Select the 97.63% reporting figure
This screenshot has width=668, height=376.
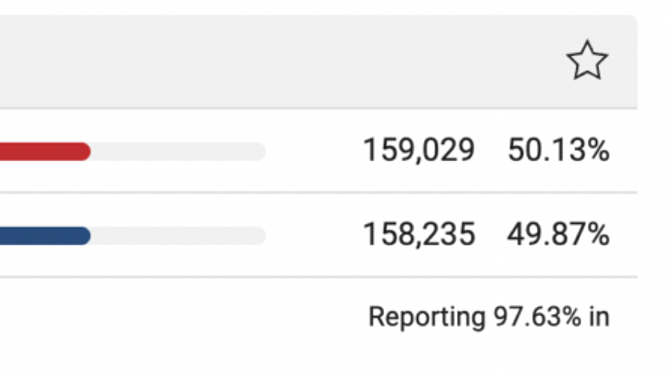coord(537,317)
